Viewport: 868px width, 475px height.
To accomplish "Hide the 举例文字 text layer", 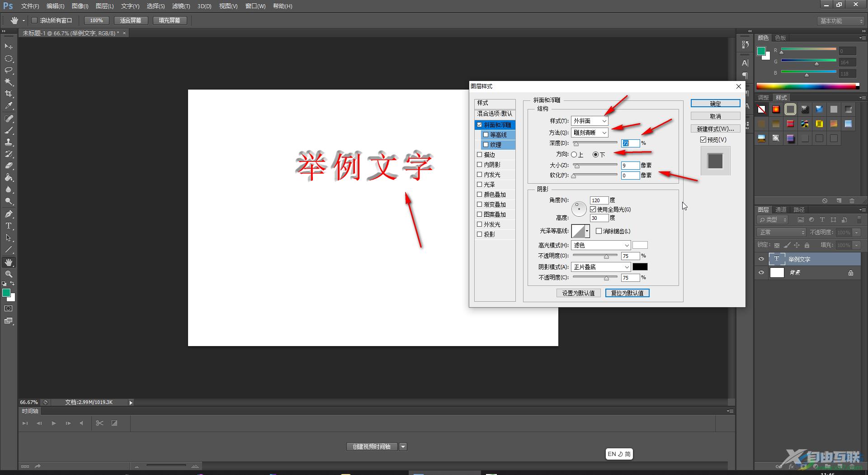I will (761, 259).
